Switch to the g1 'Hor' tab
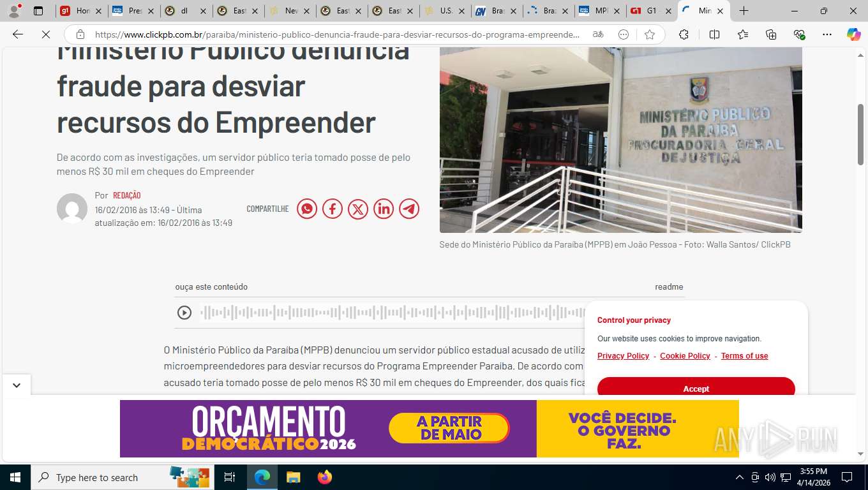This screenshot has width=868, height=490. 80,11
